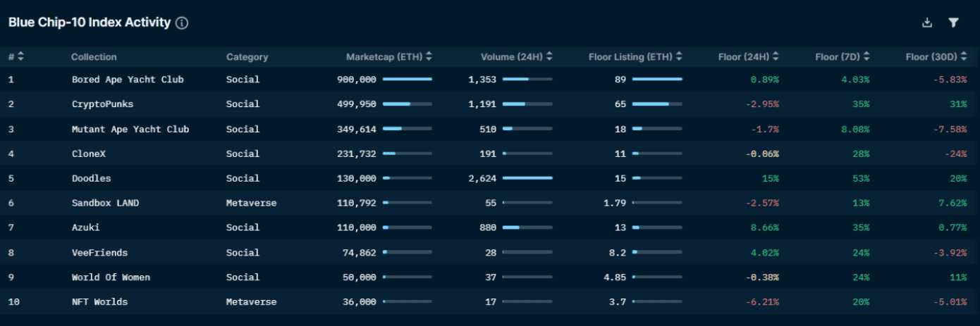
Task: Click volume value 1,353
Action: click(x=482, y=80)
